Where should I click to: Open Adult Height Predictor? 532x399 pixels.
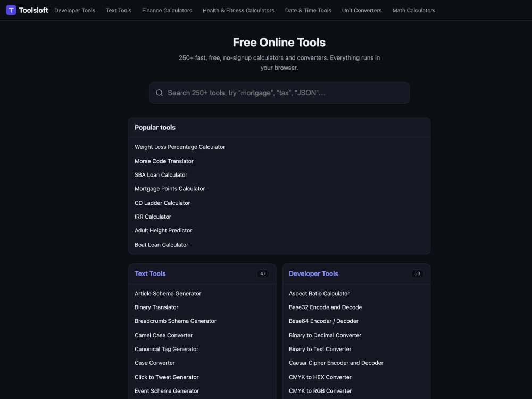(163, 231)
